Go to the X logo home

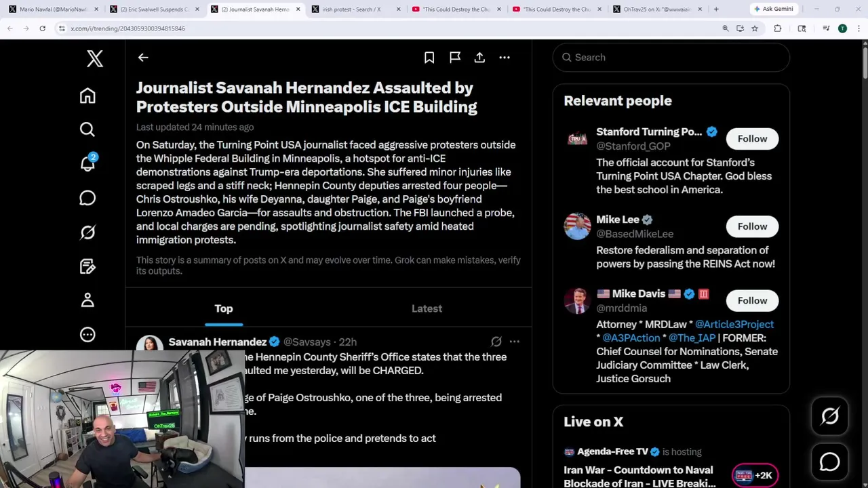tap(95, 59)
